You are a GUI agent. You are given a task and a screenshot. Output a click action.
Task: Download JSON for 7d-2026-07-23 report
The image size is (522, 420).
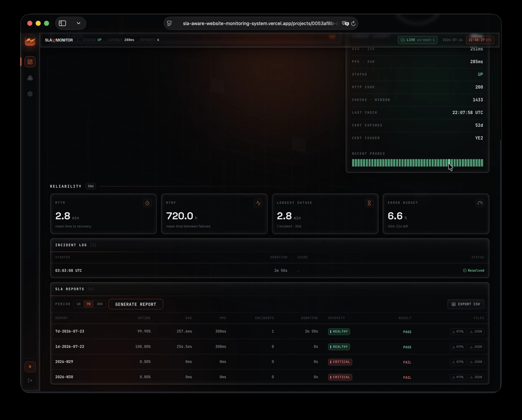tap(476, 332)
